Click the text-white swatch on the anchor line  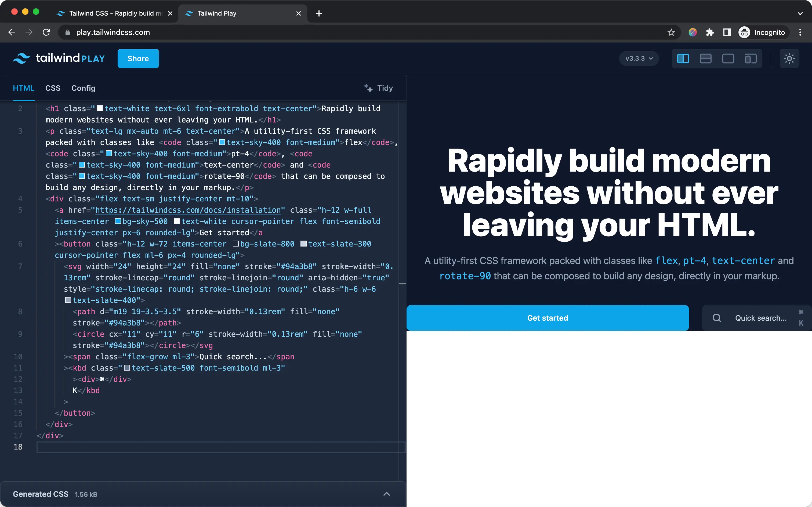tap(177, 221)
